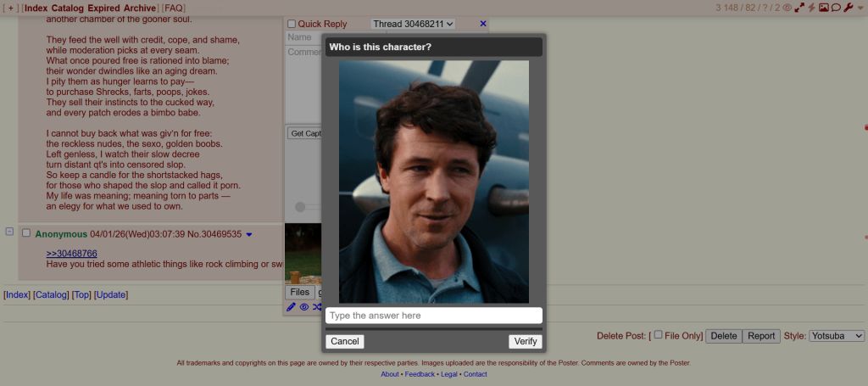Open the Index link in top header

click(x=36, y=8)
